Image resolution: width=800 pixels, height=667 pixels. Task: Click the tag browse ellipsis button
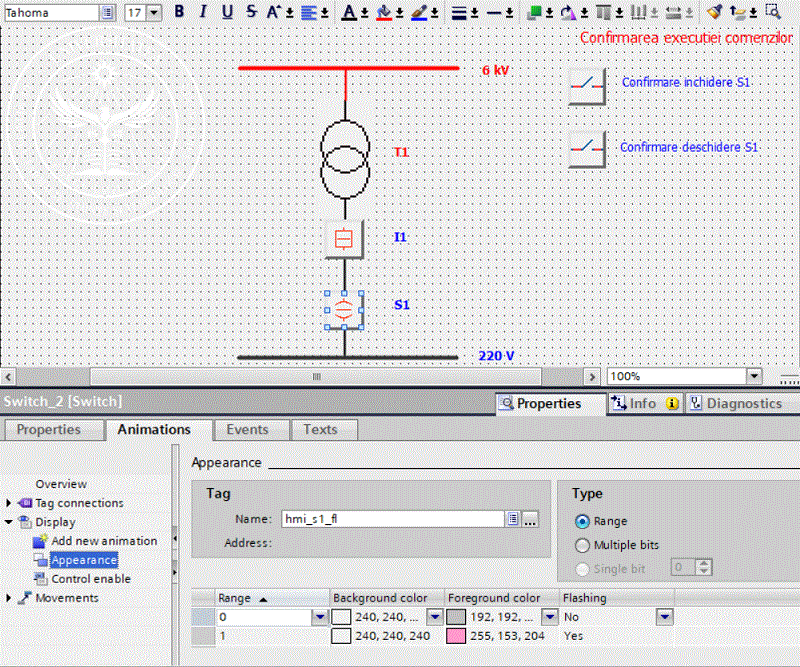pyautogui.click(x=530, y=519)
